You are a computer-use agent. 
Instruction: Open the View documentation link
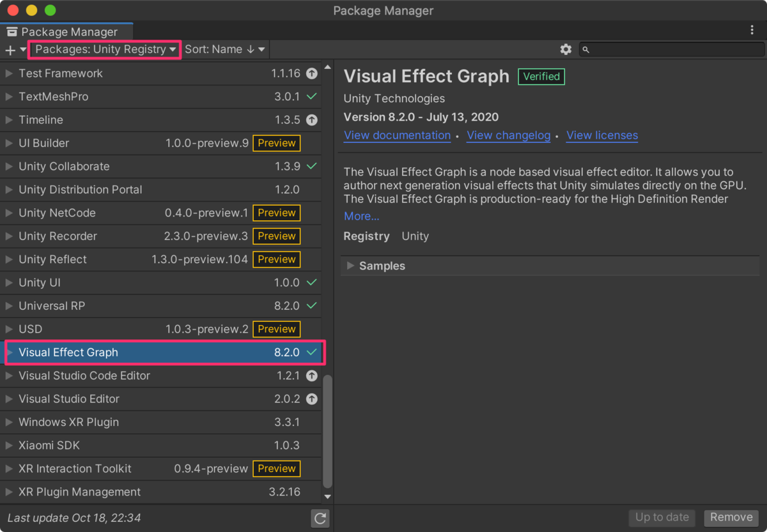(x=397, y=135)
